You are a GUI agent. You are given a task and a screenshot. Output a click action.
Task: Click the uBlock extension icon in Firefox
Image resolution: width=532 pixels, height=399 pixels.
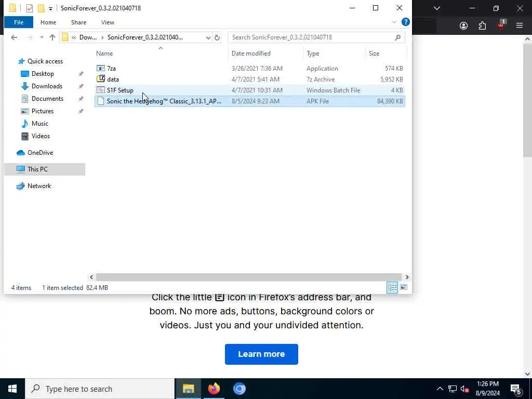[x=501, y=25]
